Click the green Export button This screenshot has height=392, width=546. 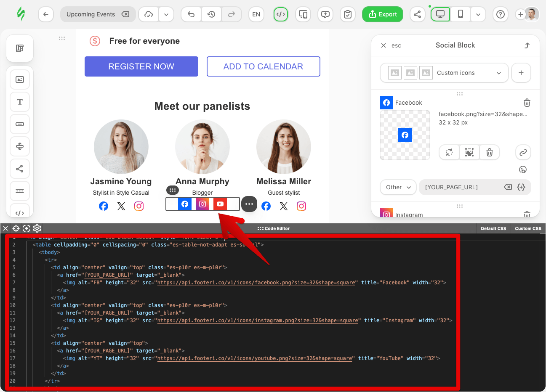[x=383, y=14]
